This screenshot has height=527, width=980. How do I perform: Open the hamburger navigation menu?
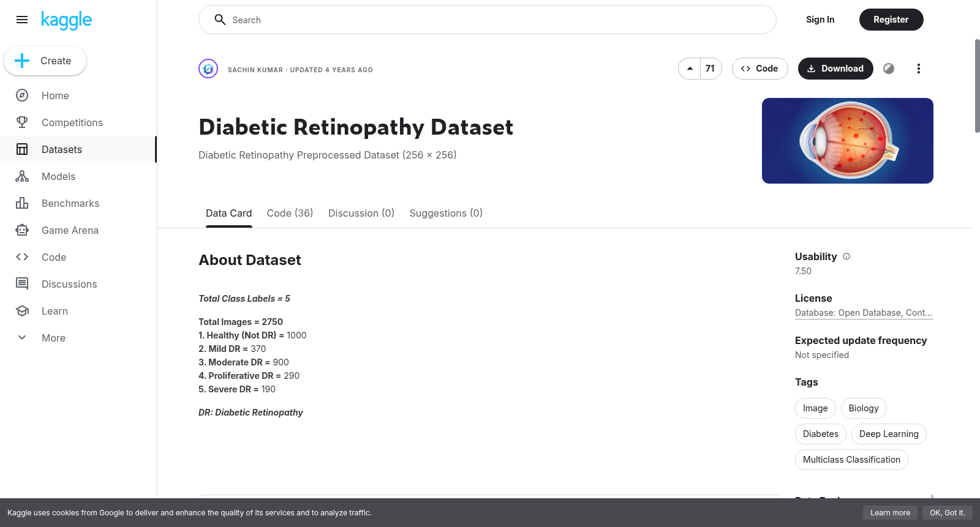point(22,20)
